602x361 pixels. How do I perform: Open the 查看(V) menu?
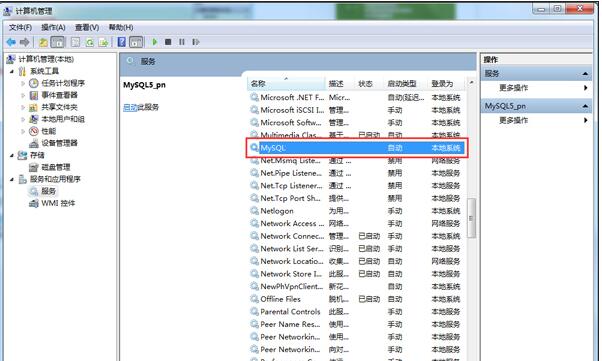coord(87,27)
